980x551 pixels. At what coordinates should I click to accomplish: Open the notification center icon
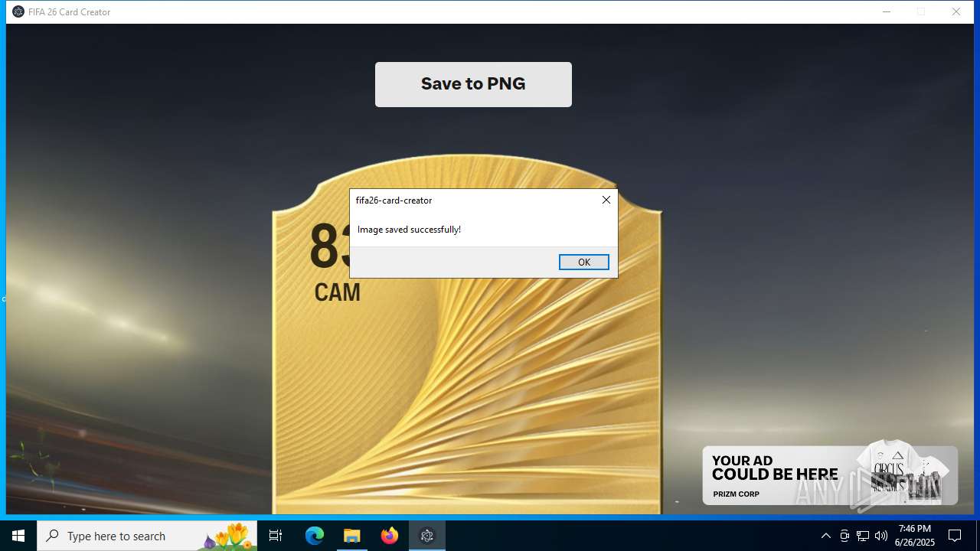coord(955,536)
